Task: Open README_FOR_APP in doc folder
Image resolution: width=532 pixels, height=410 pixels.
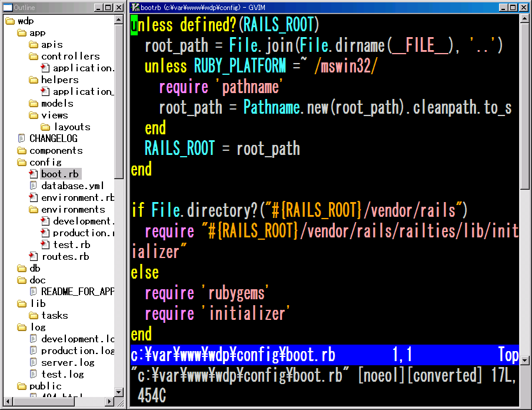Action: click(x=77, y=292)
